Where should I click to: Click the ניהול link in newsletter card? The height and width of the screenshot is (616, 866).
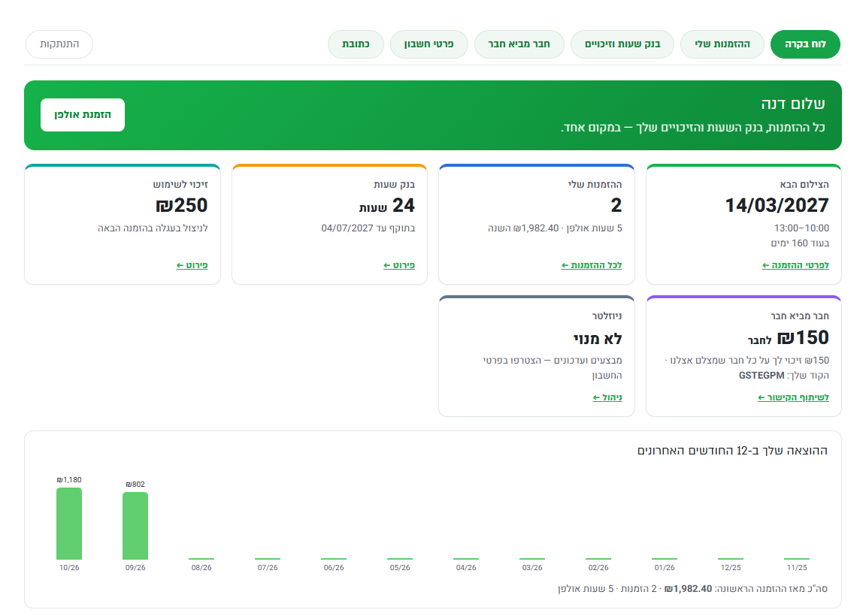point(607,397)
